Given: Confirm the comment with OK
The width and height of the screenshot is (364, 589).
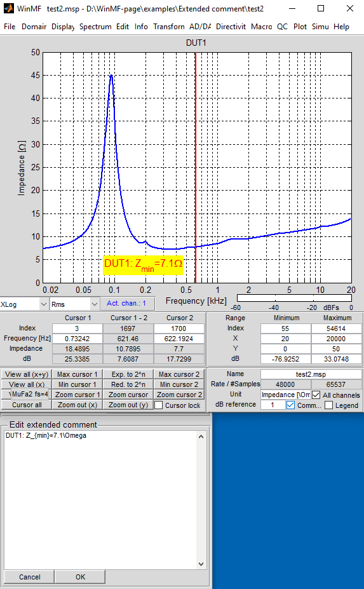Looking at the screenshot, I should 80,577.
